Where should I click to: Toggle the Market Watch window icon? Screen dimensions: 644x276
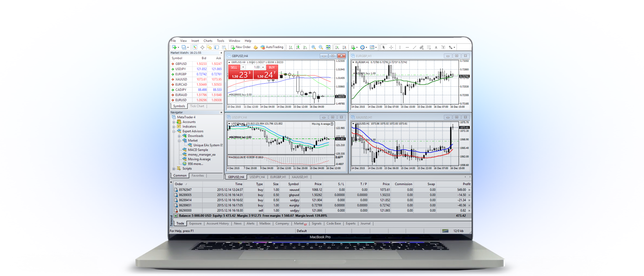(x=195, y=47)
